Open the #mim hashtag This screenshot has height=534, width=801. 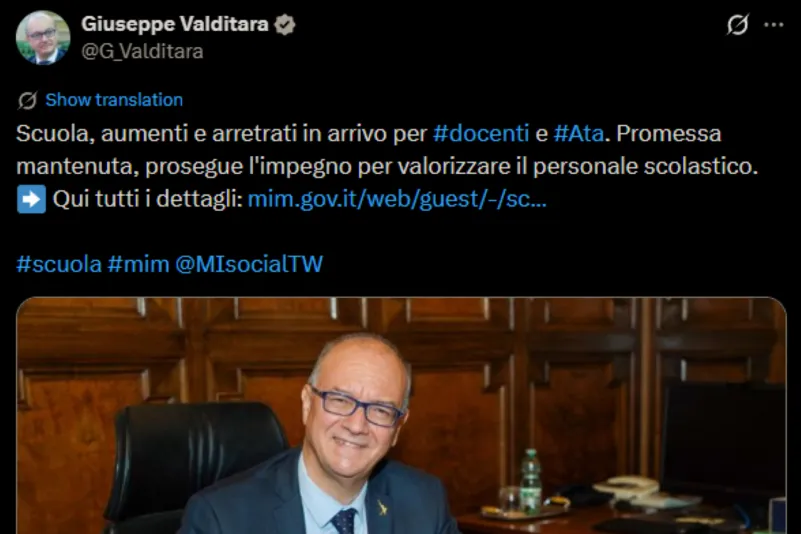138,264
